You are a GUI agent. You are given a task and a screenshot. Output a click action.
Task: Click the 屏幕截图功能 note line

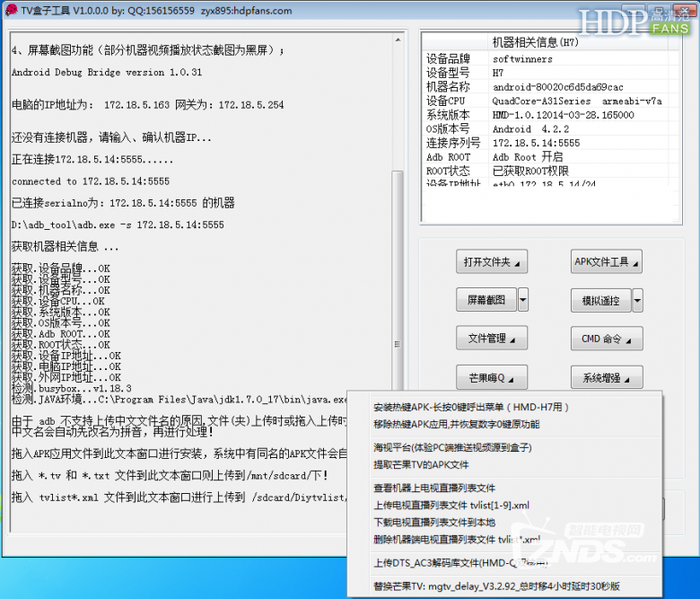tap(148, 50)
